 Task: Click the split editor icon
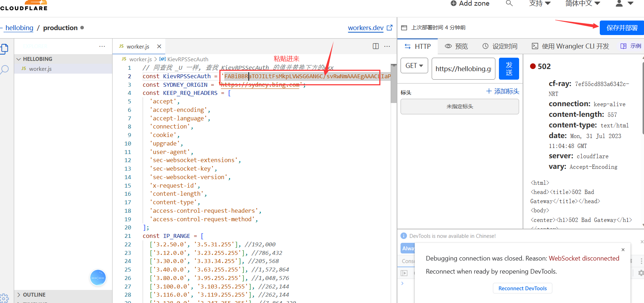(376, 46)
